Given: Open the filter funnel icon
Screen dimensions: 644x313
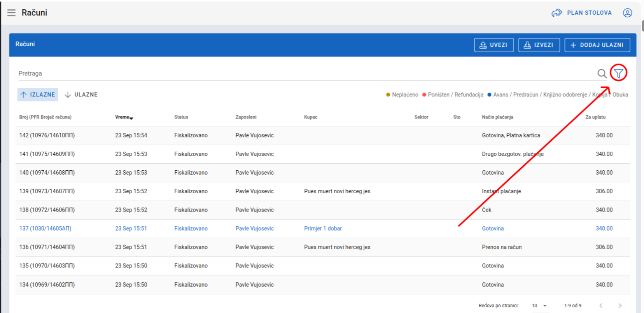Looking at the screenshot, I should 618,73.
